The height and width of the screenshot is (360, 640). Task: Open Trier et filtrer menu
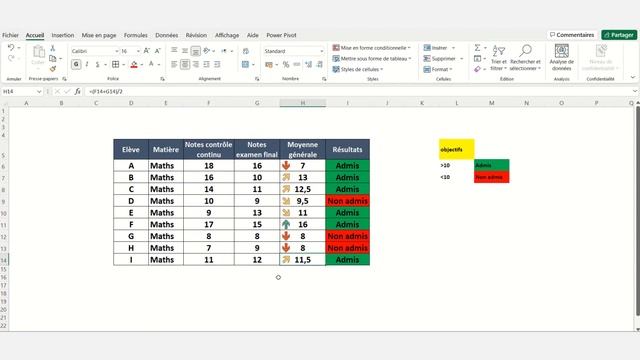pos(498,58)
